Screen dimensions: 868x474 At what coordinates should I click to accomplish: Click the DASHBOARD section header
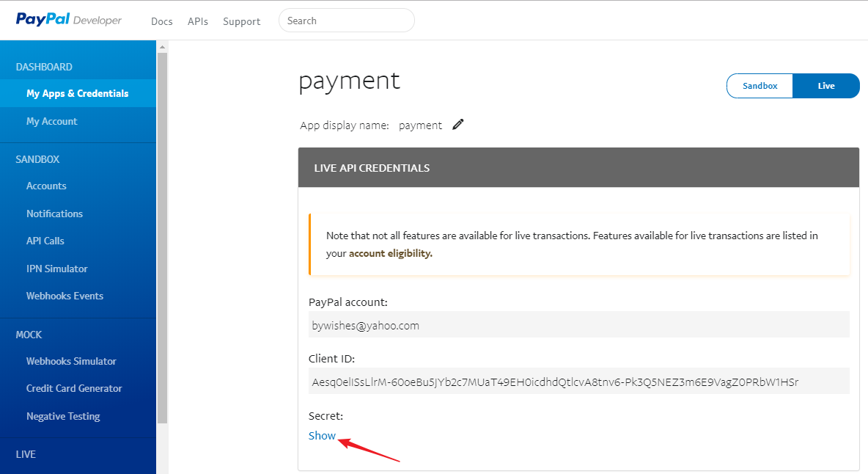(x=44, y=67)
